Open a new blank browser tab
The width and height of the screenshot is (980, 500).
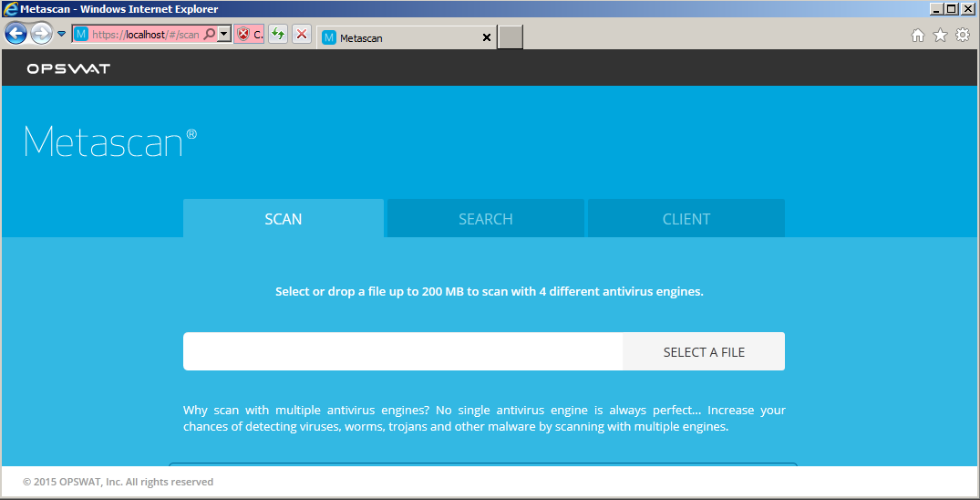click(511, 36)
